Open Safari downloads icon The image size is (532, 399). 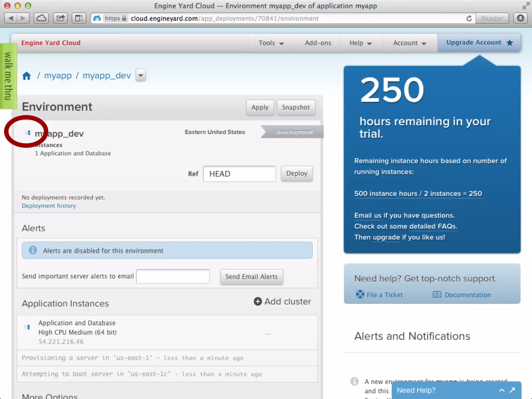520,18
